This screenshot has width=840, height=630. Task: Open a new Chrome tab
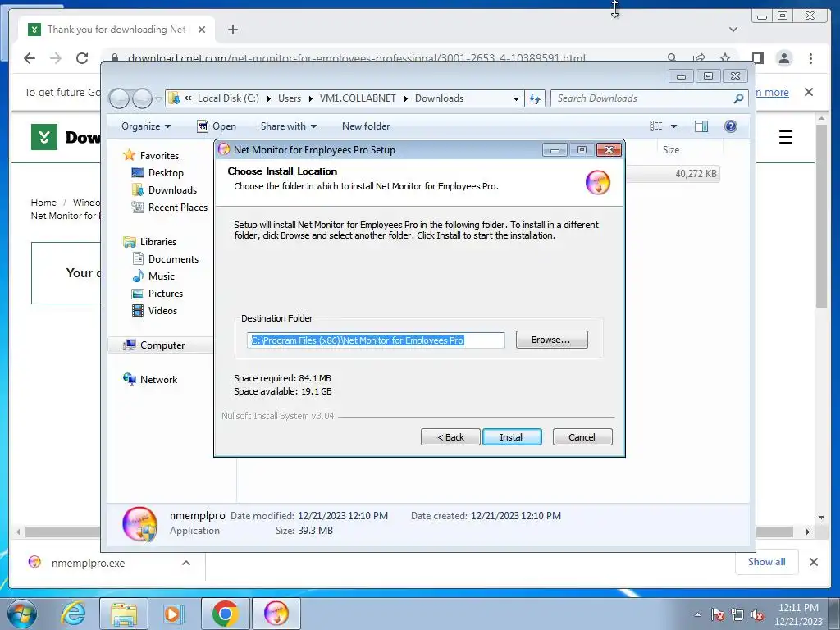tap(232, 30)
